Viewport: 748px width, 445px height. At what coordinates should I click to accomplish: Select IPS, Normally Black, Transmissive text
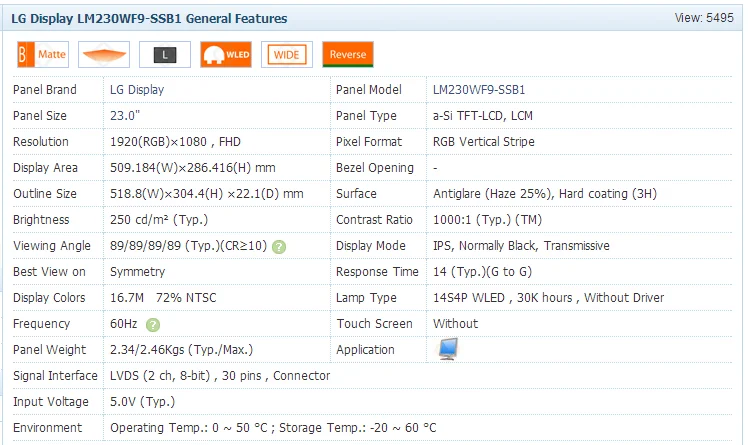(x=521, y=246)
